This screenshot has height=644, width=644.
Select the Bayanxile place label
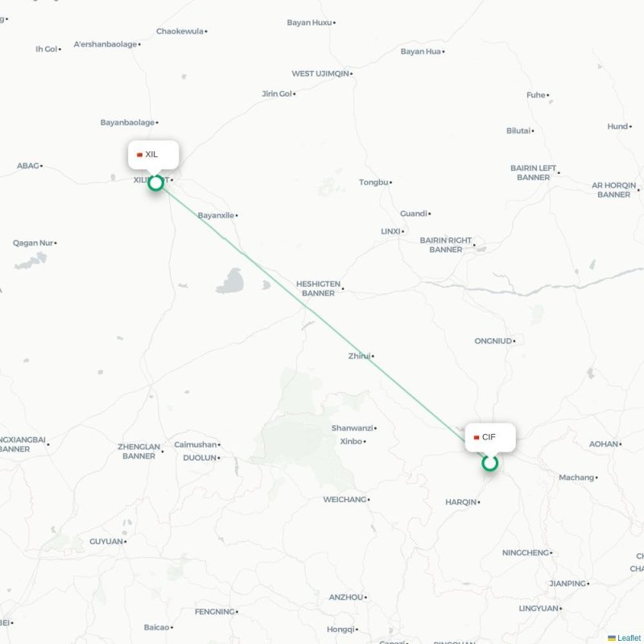216,215
